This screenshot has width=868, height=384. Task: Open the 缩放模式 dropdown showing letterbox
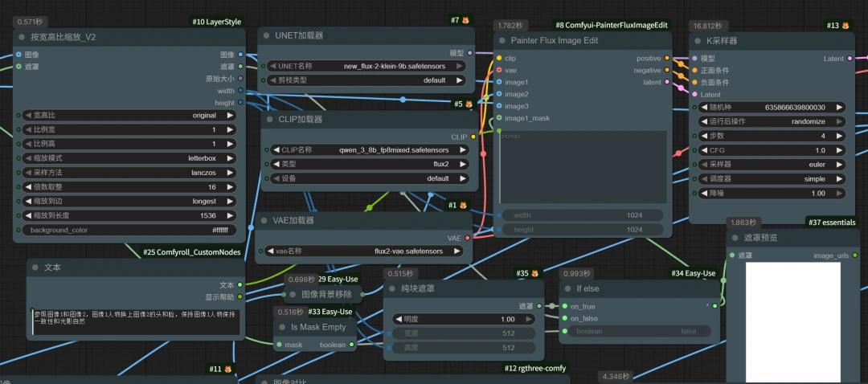point(129,158)
